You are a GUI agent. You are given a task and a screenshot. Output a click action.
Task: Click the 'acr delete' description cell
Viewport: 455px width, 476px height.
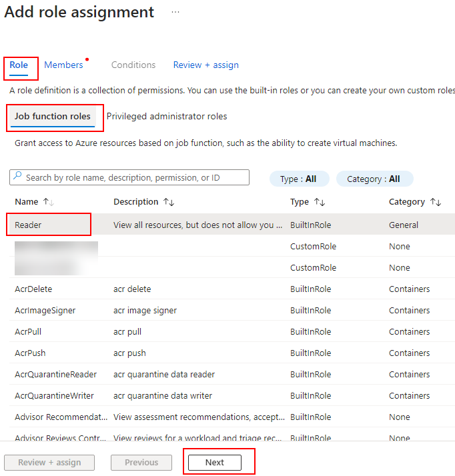point(132,289)
